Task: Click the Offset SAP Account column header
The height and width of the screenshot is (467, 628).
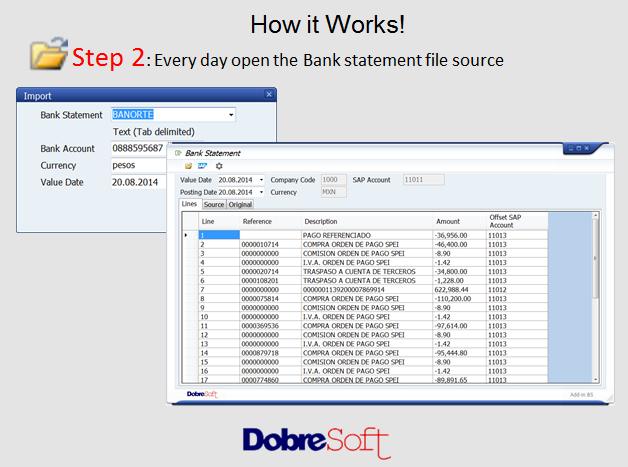Action: (517, 221)
